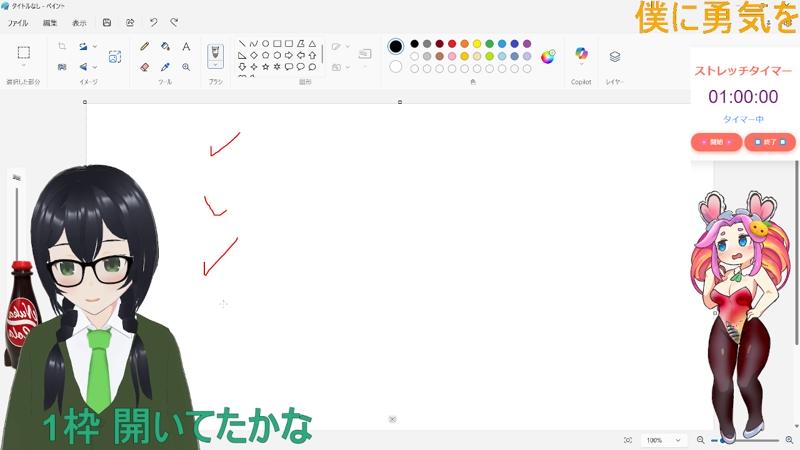The image size is (800, 450).
Task: Select the Color picker eyedropper tool
Action: point(165,67)
